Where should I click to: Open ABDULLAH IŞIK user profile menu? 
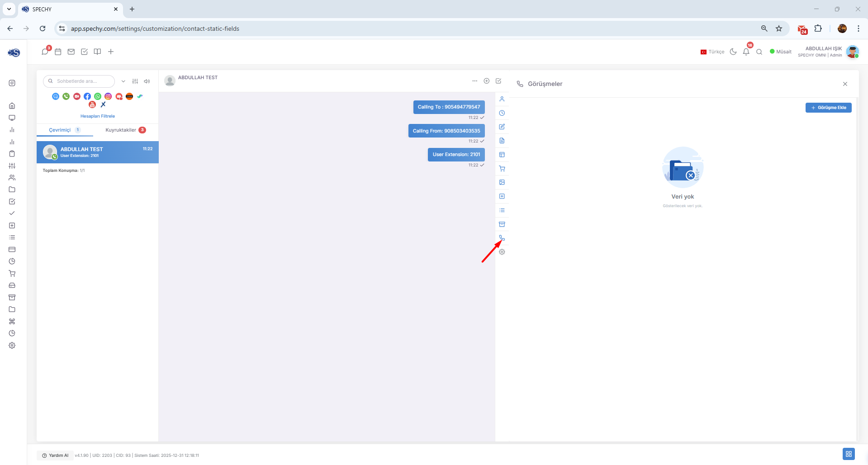tap(828, 52)
